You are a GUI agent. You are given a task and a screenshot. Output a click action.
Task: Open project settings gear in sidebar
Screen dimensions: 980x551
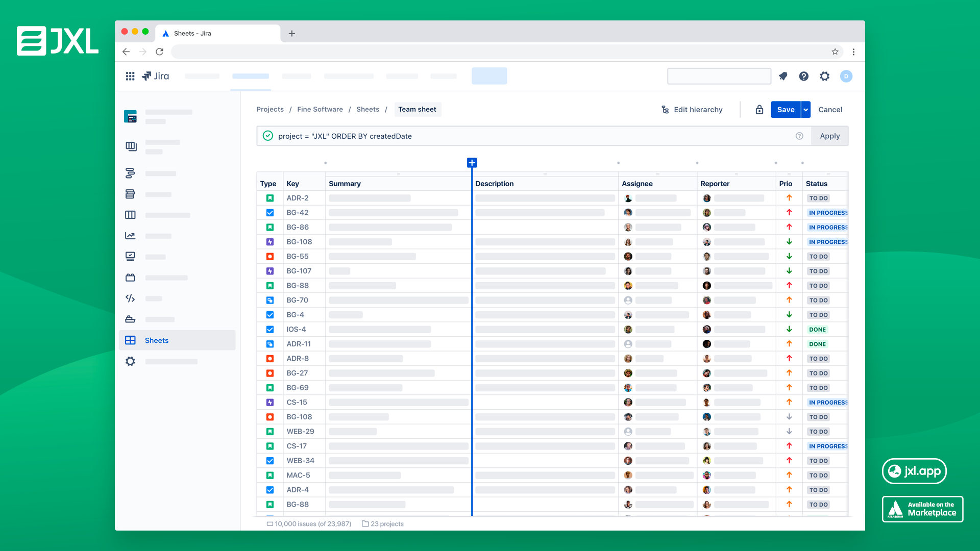130,361
